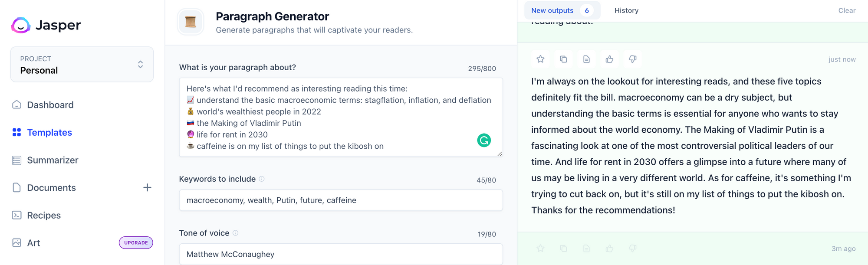Viewport: 868px width, 265px height.
Task: Click the resize handle of paragraph text area
Action: tap(500, 154)
